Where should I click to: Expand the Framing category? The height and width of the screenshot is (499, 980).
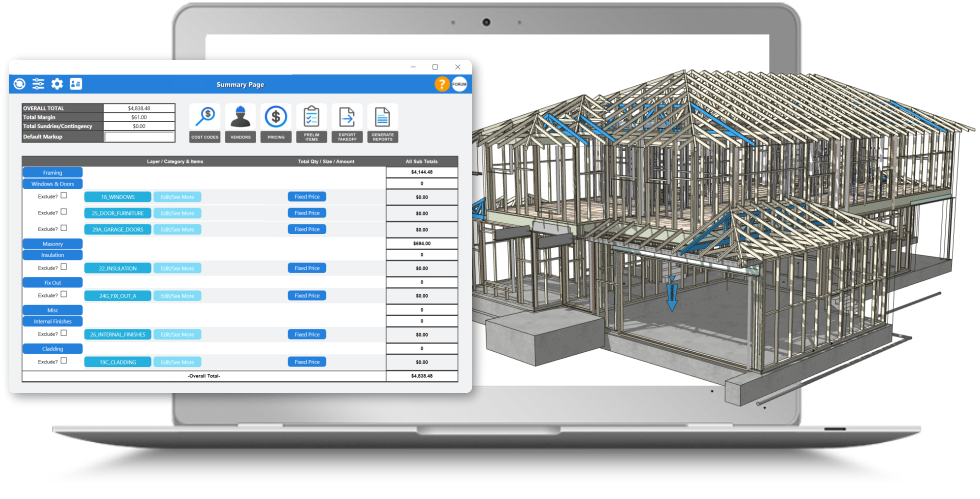pyautogui.click(x=52, y=173)
